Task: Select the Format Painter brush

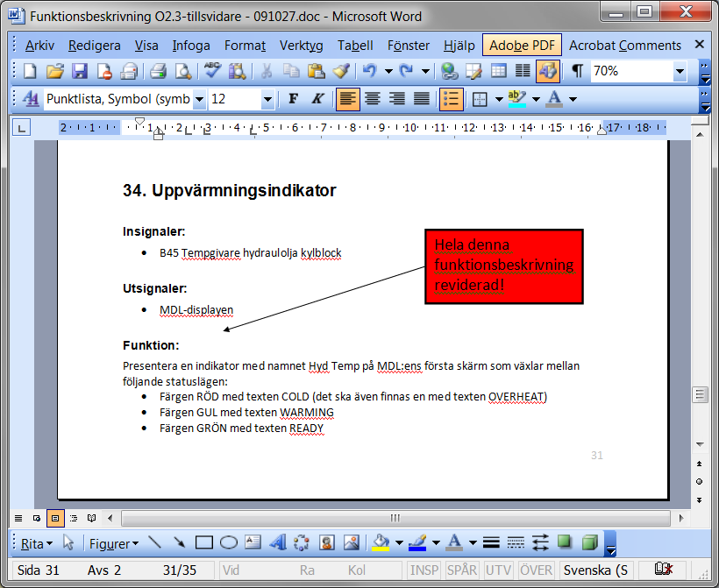Action: pos(341,72)
